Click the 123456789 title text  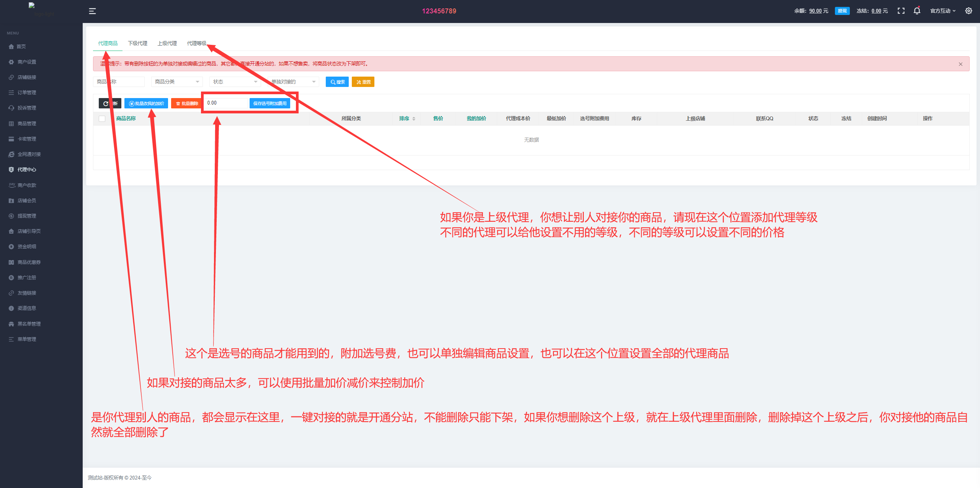click(x=439, y=11)
